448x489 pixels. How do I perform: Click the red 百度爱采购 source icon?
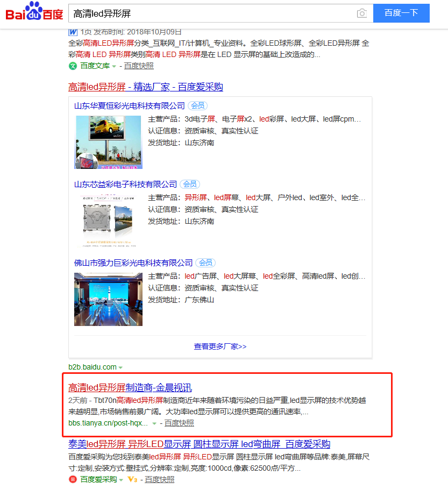(73, 479)
